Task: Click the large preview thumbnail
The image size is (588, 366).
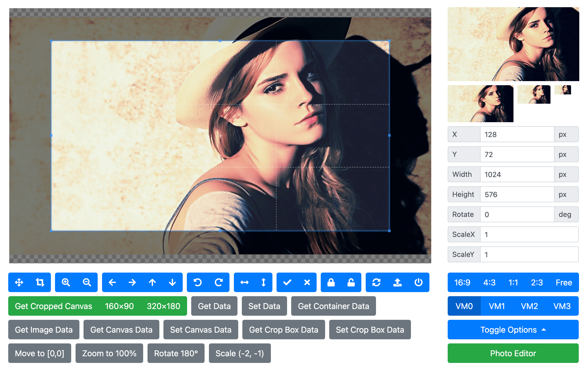Action: click(513, 44)
